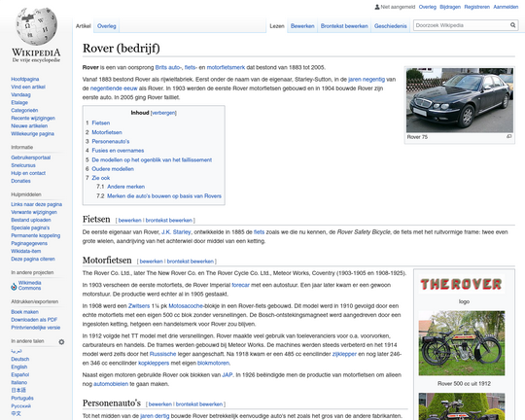Open Wikidata-item link in sidebar
Viewport: 525px width, 420px height.
point(26,251)
